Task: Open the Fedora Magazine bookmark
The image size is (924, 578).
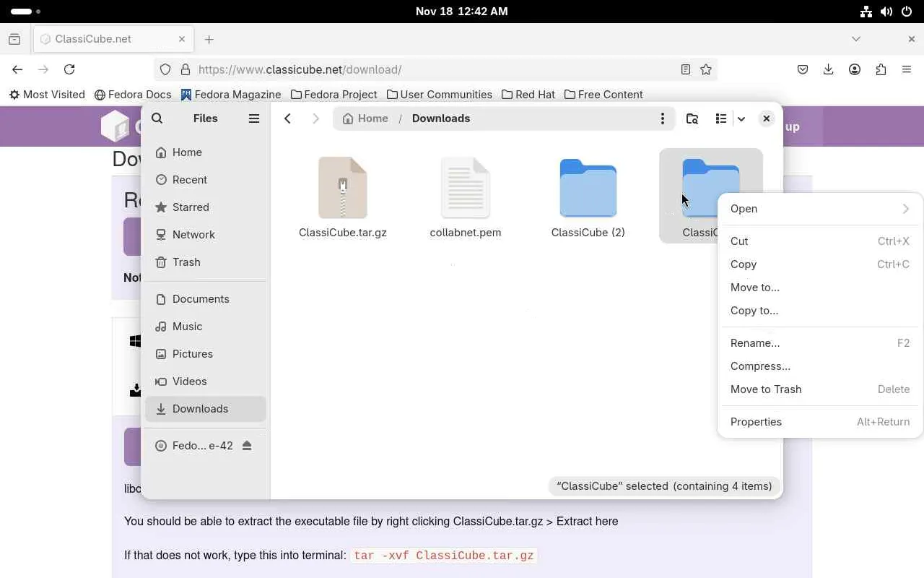Action: pyautogui.click(x=231, y=95)
